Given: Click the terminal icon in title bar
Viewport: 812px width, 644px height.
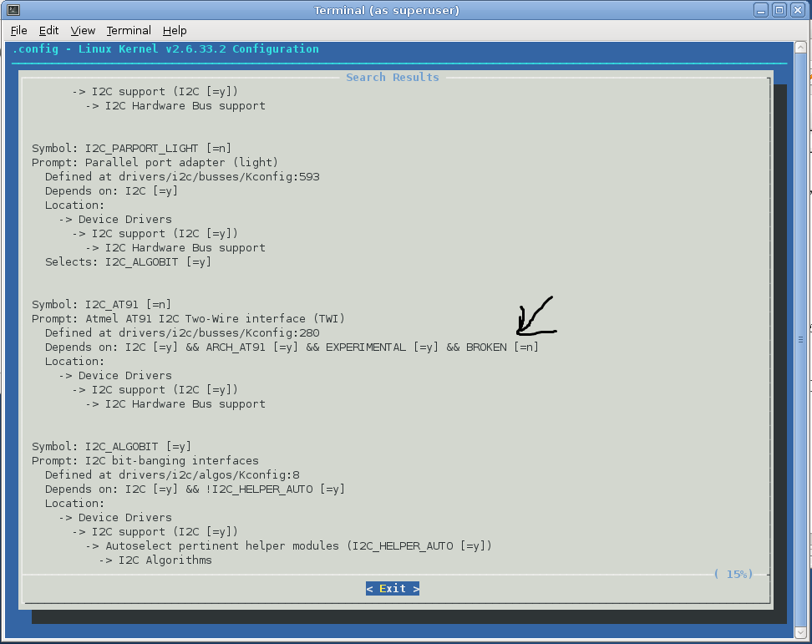Looking at the screenshot, I should [x=13, y=10].
